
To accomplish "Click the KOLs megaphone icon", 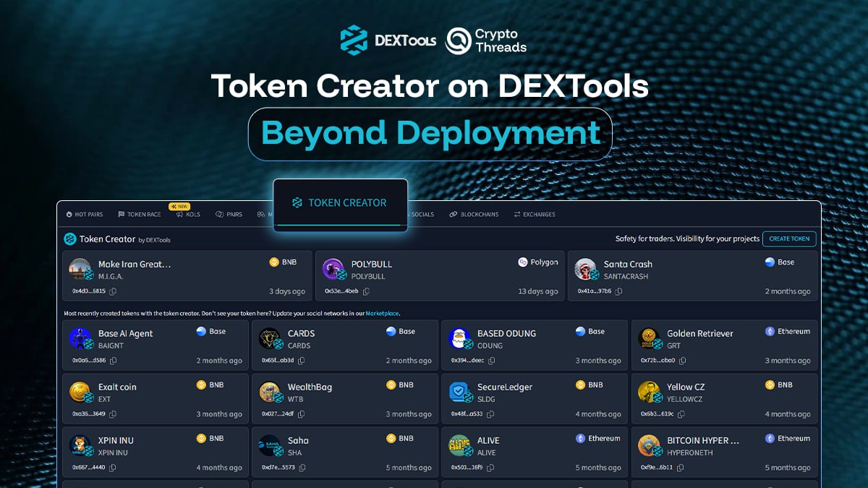I will [179, 214].
